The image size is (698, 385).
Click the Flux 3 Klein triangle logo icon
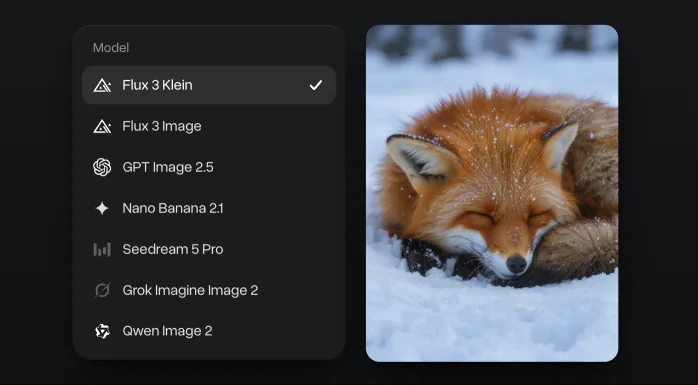102,85
